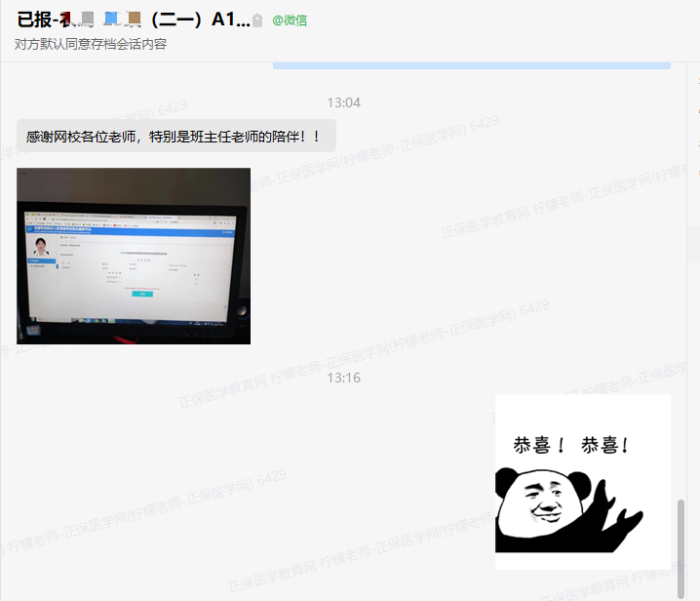Viewport: 700px width, 601px height.
Task: Select the 感谢网校各位老师 message bubble
Action: 175,136
